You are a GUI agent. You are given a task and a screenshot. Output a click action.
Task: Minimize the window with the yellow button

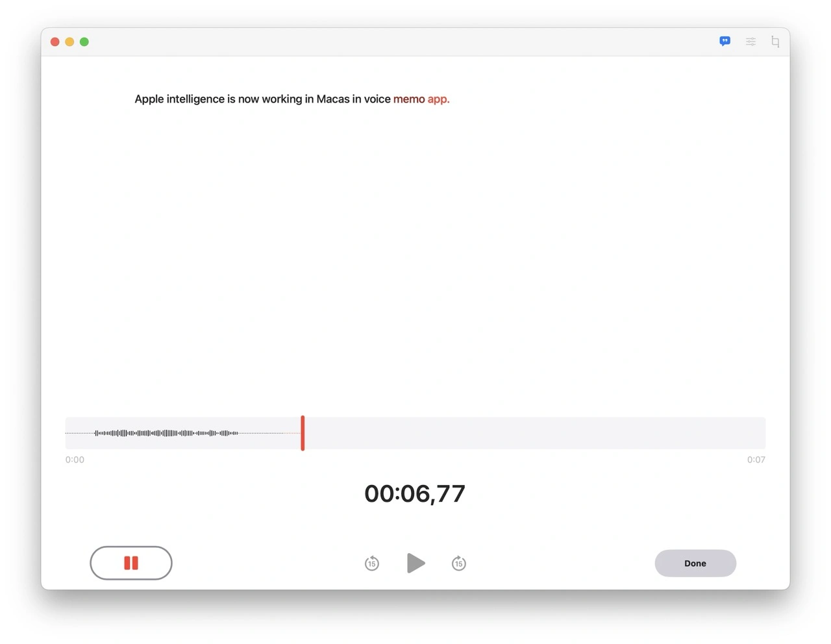point(69,42)
